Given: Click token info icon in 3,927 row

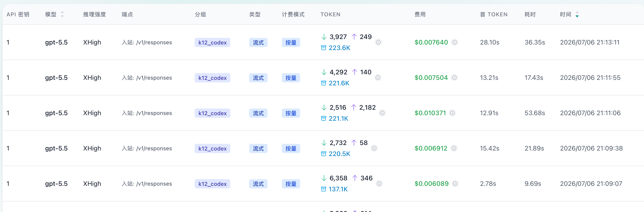Looking at the screenshot, I should 378,42.
